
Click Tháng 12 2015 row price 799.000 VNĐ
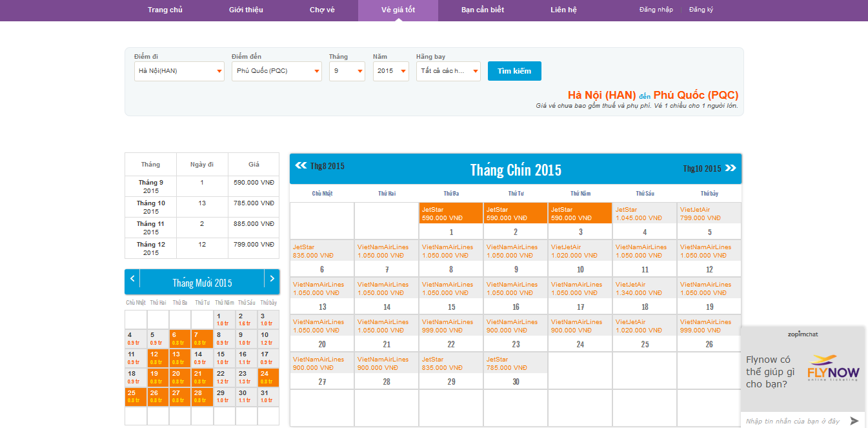point(254,245)
